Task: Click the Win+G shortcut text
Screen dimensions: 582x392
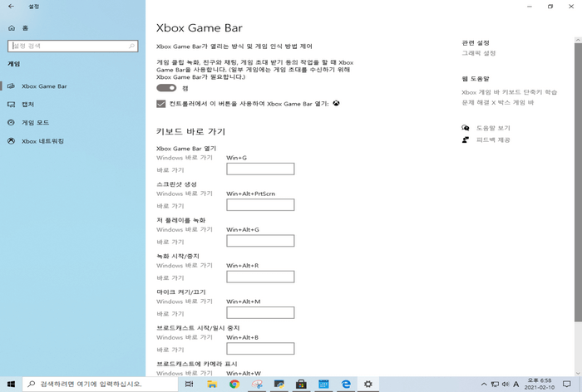Action: pyautogui.click(x=236, y=158)
